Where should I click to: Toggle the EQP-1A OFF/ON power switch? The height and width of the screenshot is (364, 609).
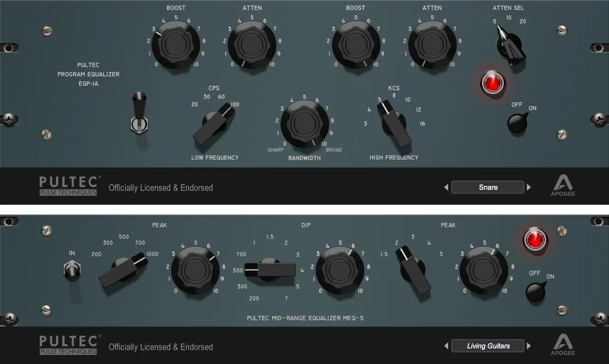pyautogui.click(x=518, y=123)
